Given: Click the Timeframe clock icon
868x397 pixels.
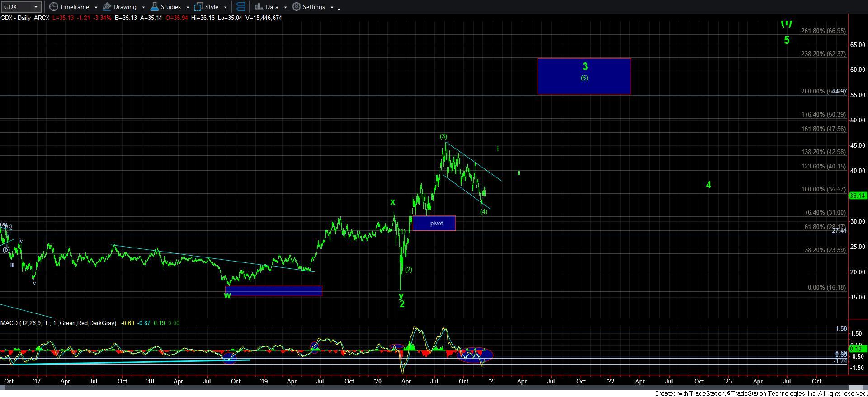Looking at the screenshot, I should (x=53, y=7).
